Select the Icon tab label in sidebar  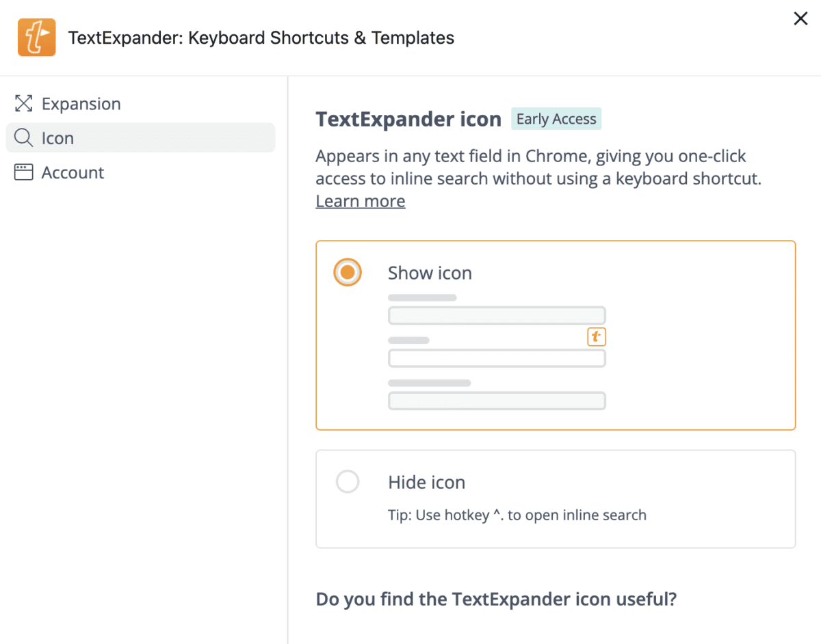click(x=57, y=138)
